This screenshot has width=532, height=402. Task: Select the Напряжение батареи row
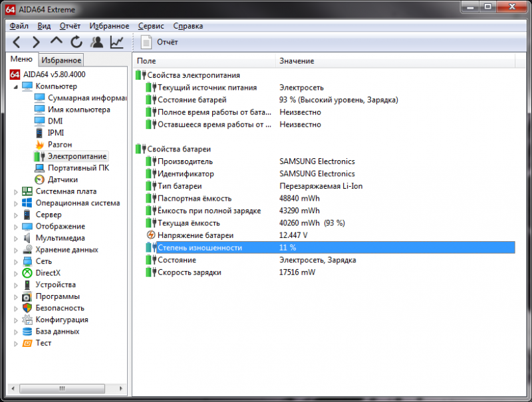195,235
